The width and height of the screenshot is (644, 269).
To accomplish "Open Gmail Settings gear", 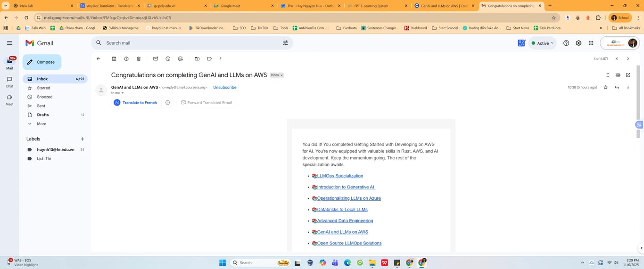I will click(x=578, y=43).
